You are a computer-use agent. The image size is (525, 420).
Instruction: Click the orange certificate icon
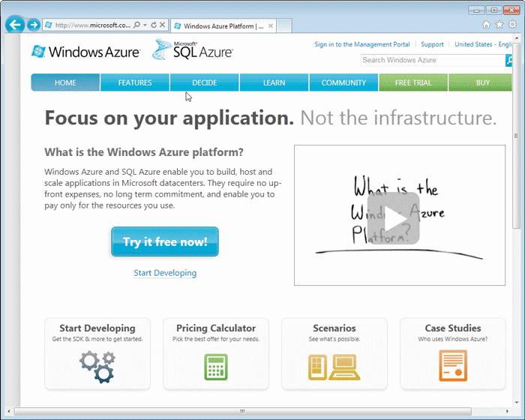(453, 366)
